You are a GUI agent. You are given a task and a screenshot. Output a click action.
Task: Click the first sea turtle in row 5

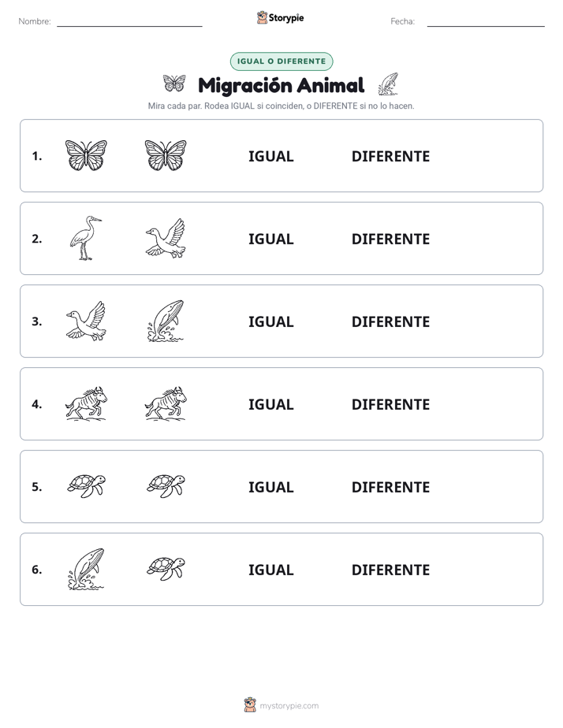pyautogui.click(x=87, y=486)
